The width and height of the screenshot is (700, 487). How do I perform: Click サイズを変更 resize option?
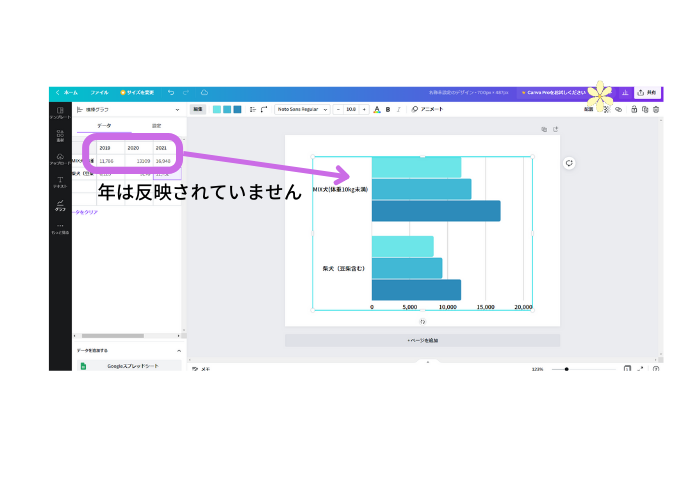coord(137,93)
